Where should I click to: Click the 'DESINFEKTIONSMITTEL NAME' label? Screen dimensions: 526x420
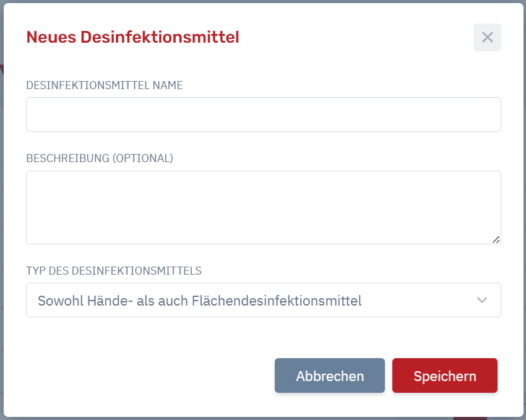click(x=105, y=85)
